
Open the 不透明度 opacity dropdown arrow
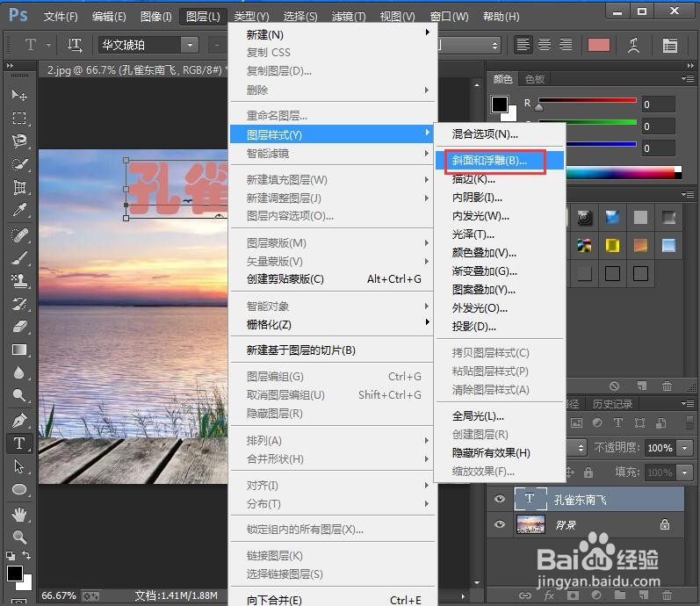click(x=685, y=447)
